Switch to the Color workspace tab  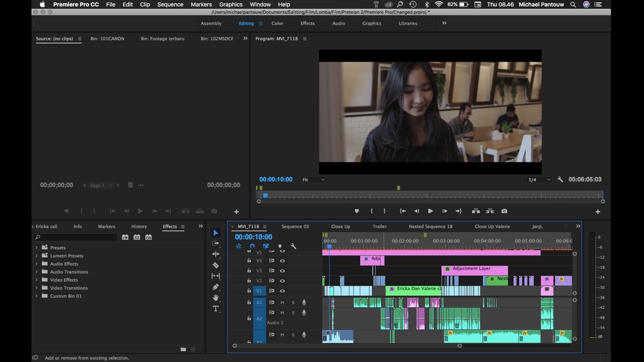277,23
